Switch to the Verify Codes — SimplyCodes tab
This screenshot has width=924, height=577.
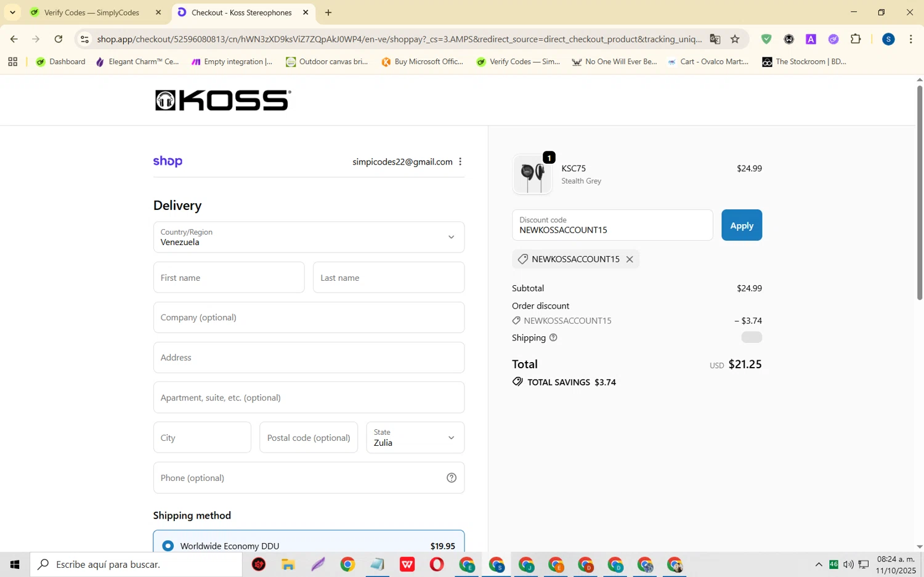tap(92, 12)
